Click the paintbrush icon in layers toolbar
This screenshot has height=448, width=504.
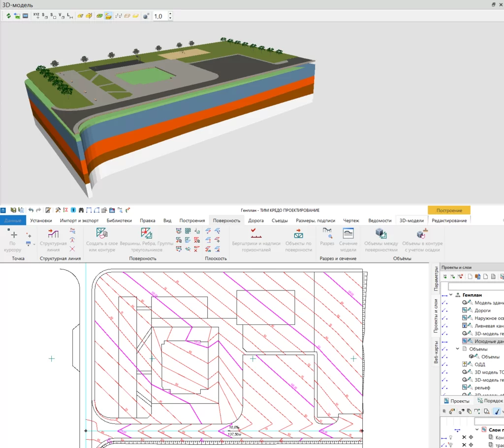coord(497,412)
